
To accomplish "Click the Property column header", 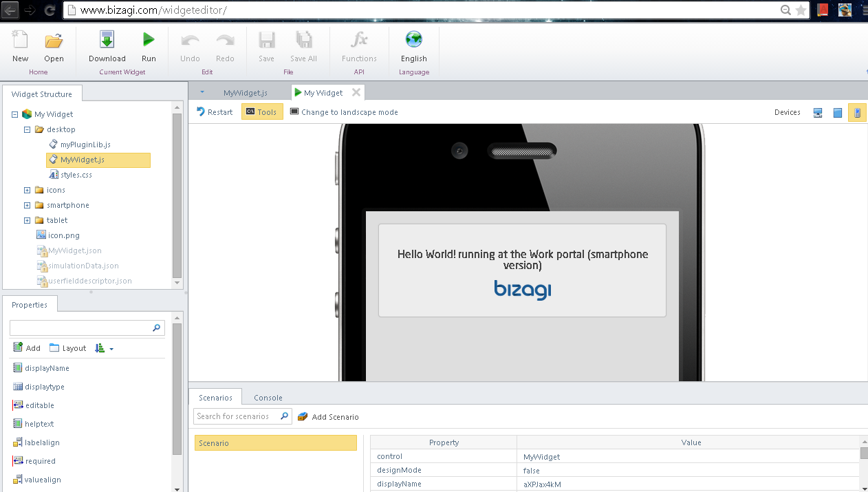I will point(444,442).
